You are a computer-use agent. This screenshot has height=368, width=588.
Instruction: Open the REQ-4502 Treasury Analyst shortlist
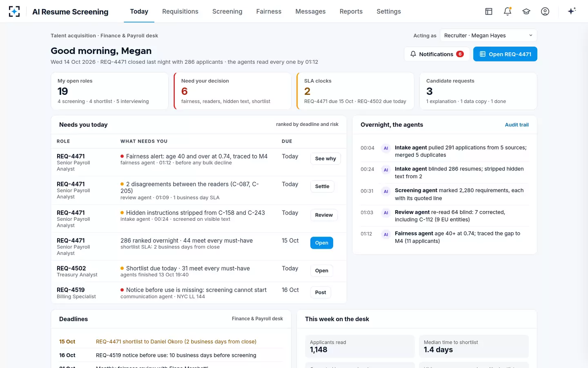pyautogui.click(x=322, y=271)
